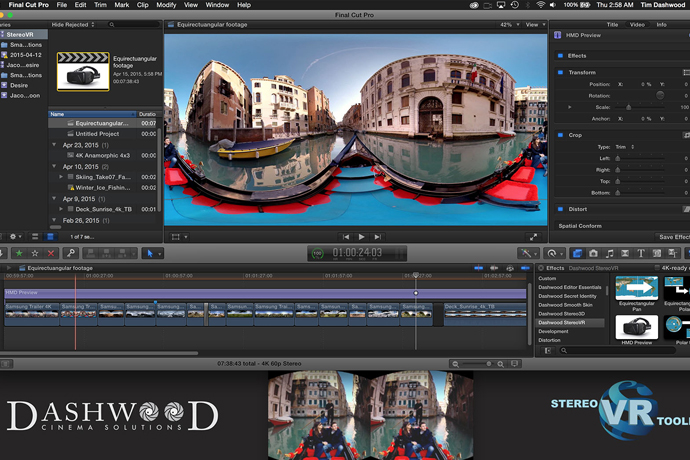Screen dimensions: 690x460
Task: Toggle timeline snapping
Action: (525, 268)
